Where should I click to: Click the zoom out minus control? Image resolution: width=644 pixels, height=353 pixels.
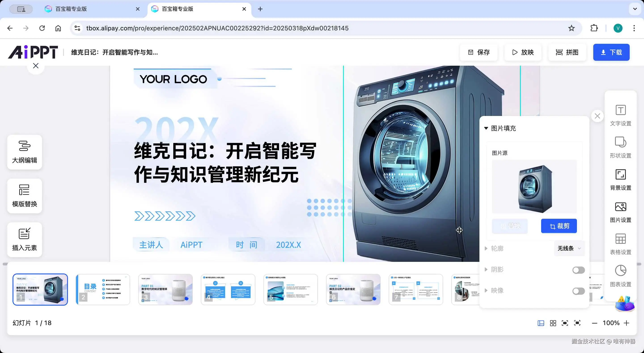pos(595,323)
